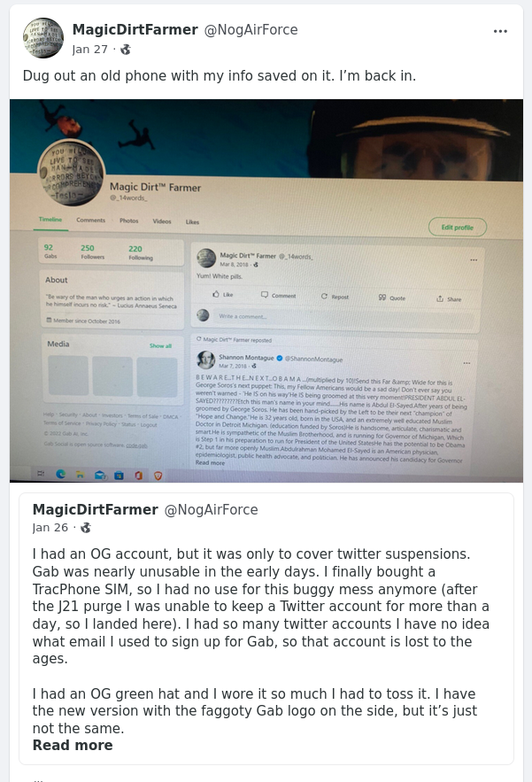Expand the Shannon Montague repost's Read more
The width and height of the screenshot is (532, 782).
pos(210,463)
